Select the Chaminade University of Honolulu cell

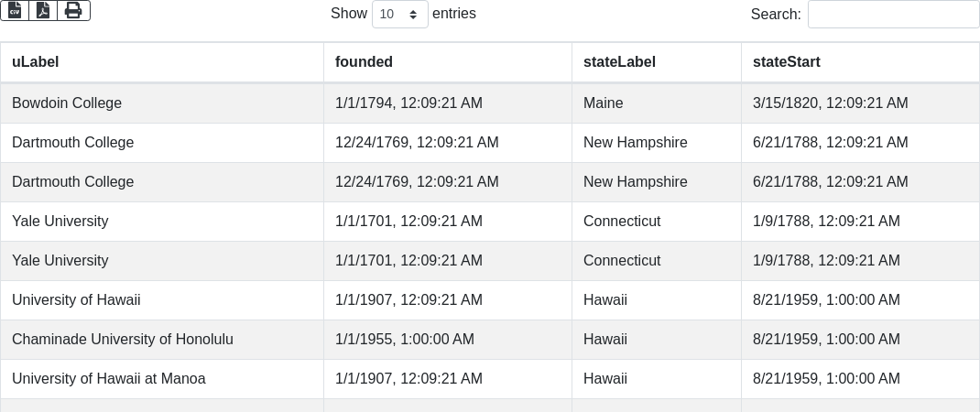(123, 340)
